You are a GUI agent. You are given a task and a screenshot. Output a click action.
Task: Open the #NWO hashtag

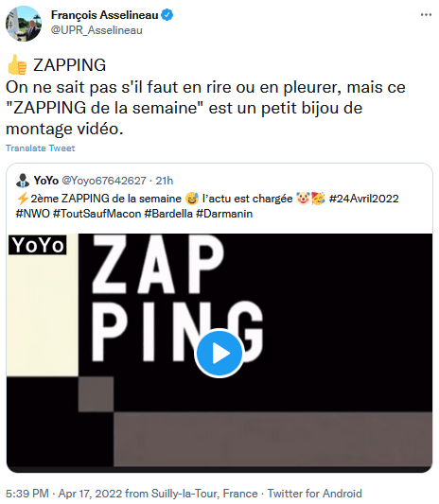(x=33, y=214)
